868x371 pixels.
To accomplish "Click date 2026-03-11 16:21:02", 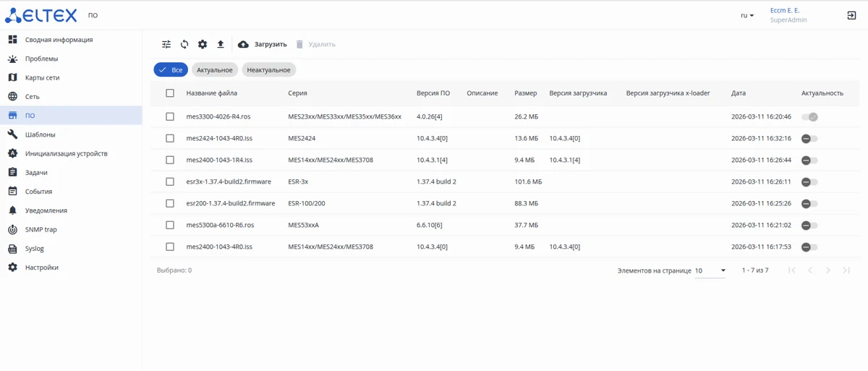I will tap(761, 225).
